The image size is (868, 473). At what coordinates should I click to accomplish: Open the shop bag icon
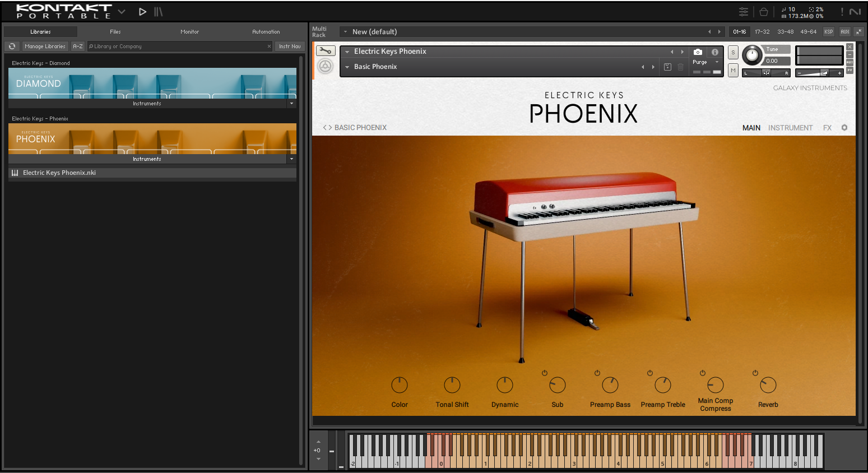[764, 12]
